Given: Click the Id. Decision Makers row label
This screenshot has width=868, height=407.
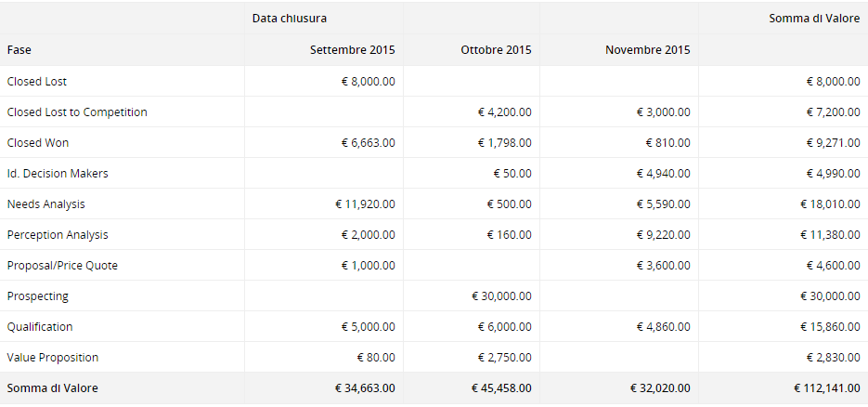Looking at the screenshot, I should point(58,174).
